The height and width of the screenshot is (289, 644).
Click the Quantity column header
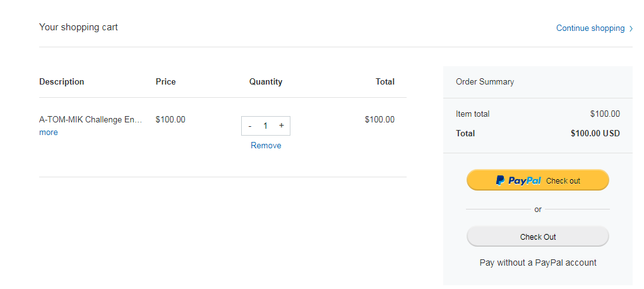coord(266,81)
